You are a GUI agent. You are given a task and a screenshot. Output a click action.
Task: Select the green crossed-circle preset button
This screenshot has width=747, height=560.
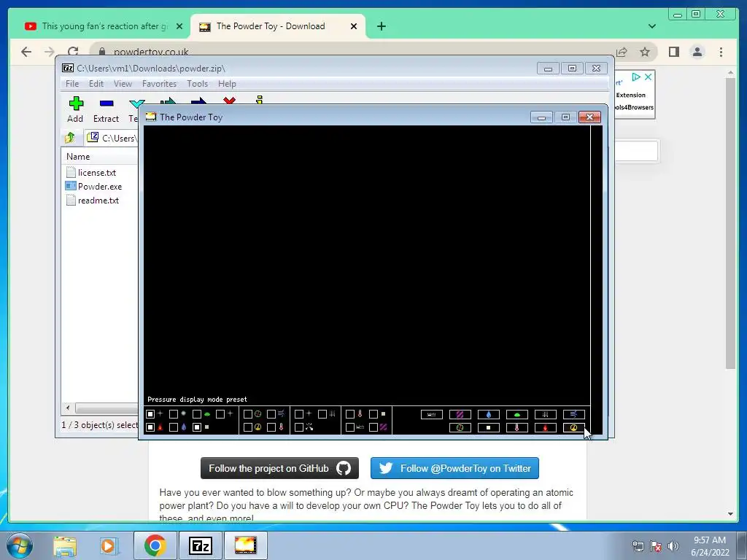tap(460, 427)
